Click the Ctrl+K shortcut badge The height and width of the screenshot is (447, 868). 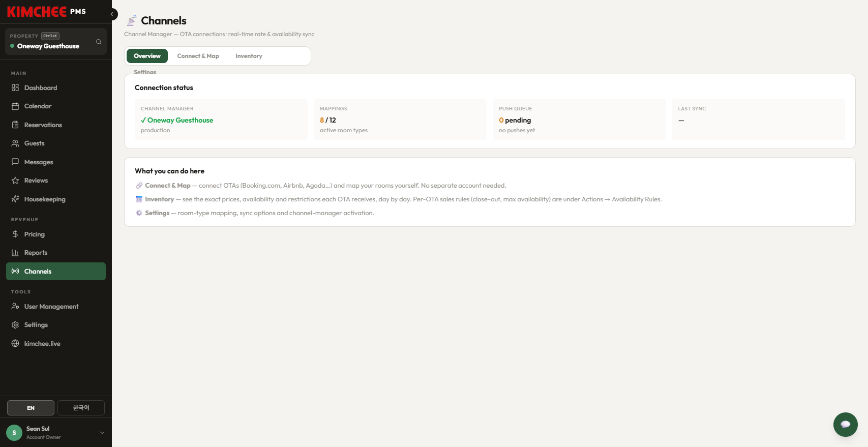point(50,36)
